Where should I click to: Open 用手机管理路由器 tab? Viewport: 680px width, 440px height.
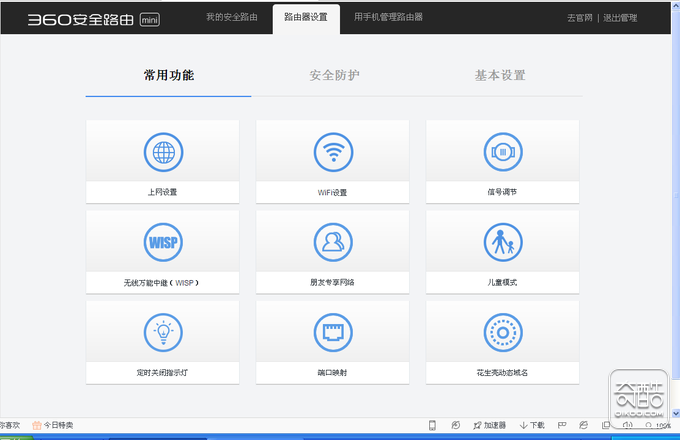388,17
